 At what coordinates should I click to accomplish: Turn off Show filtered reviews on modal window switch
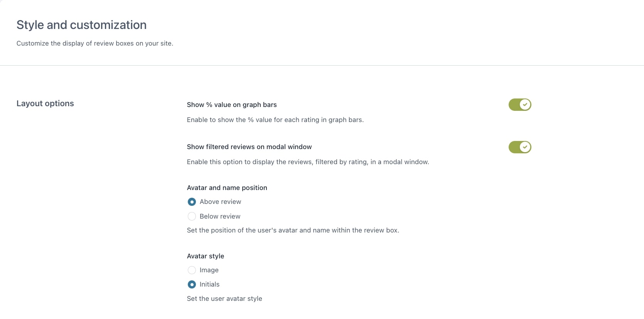tap(519, 147)
